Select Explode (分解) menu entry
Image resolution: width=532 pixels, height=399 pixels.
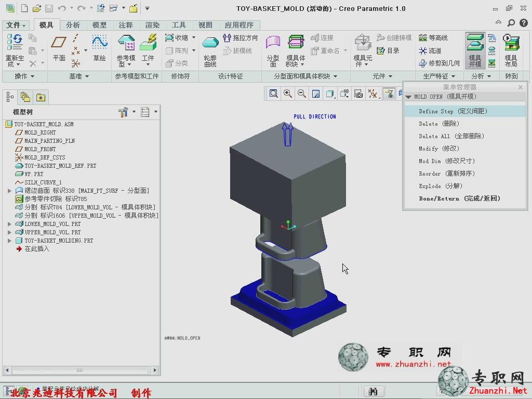coord(465,186)
